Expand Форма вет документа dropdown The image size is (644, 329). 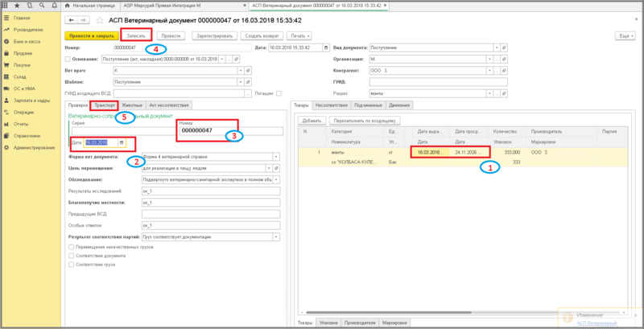click(x=276, y=156)
